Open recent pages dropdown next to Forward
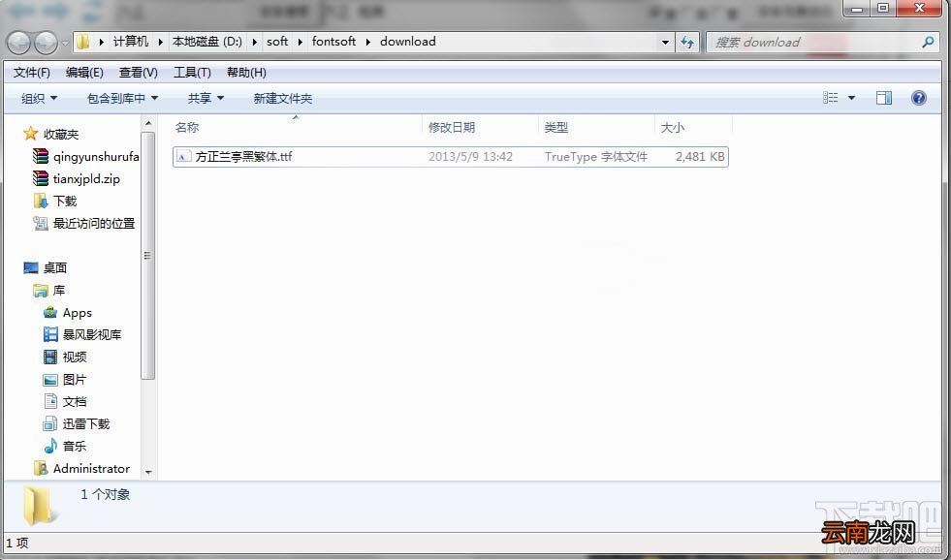The width and height of the screenshot is (951, 560). tap(65, 43)
